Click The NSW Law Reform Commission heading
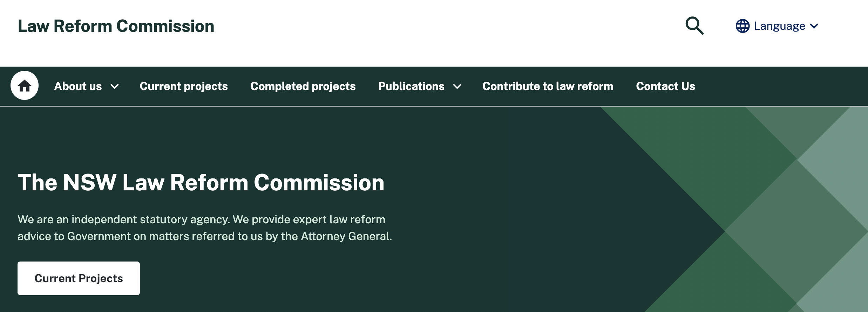Image resolution: width=868 pixels, height=312 pixels. pyautogui.click(x=201, y=183)
